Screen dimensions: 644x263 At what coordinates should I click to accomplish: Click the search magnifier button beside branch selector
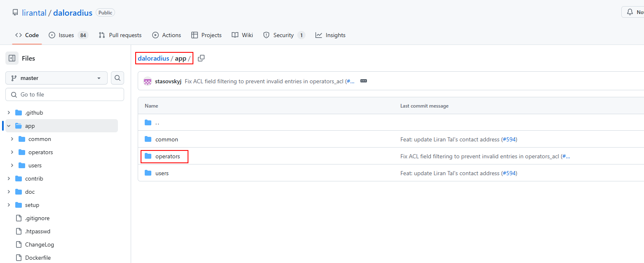(118, 78)
